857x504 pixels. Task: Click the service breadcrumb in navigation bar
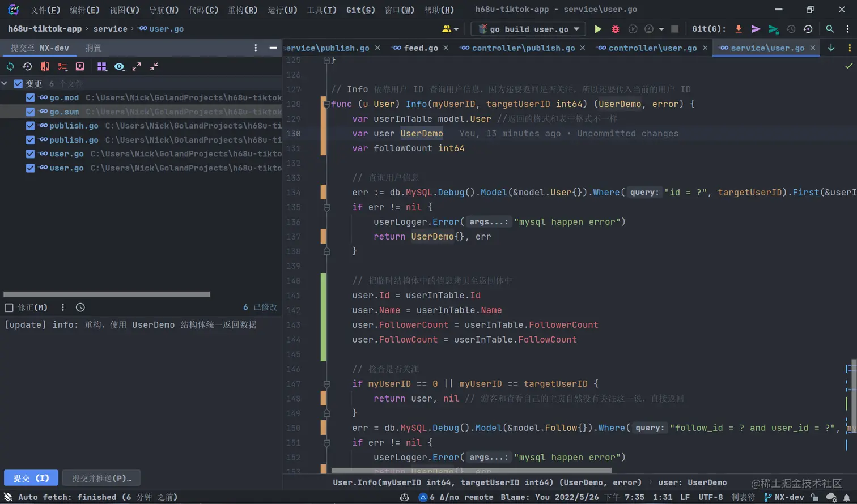(x=110, y=29)
